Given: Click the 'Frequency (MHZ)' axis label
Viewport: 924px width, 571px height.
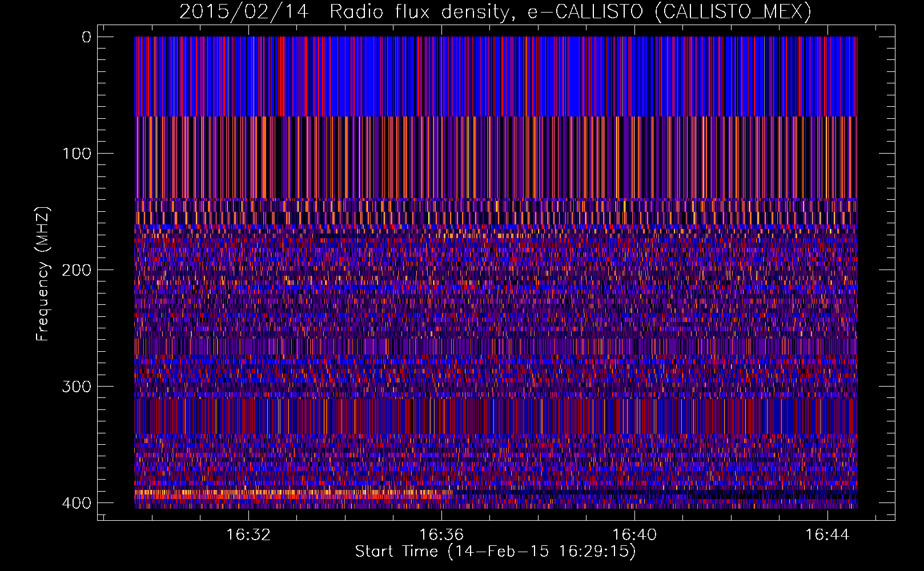Looking at the screenshot, I should pyautogui.click(x=43, y=274).
